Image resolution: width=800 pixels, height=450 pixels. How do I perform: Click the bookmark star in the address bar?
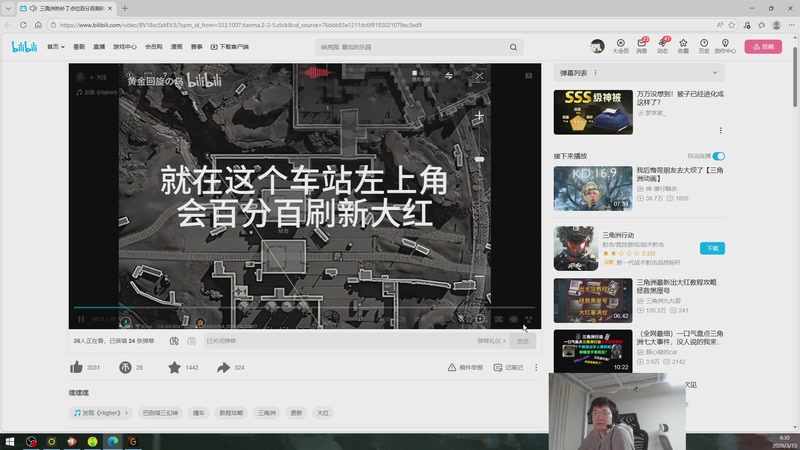tap(732, 25)
